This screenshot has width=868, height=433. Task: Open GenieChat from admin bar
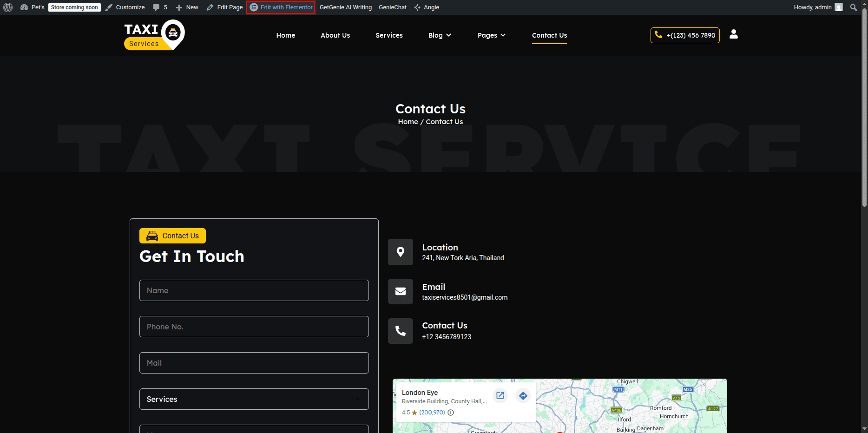tap(393, 7)
